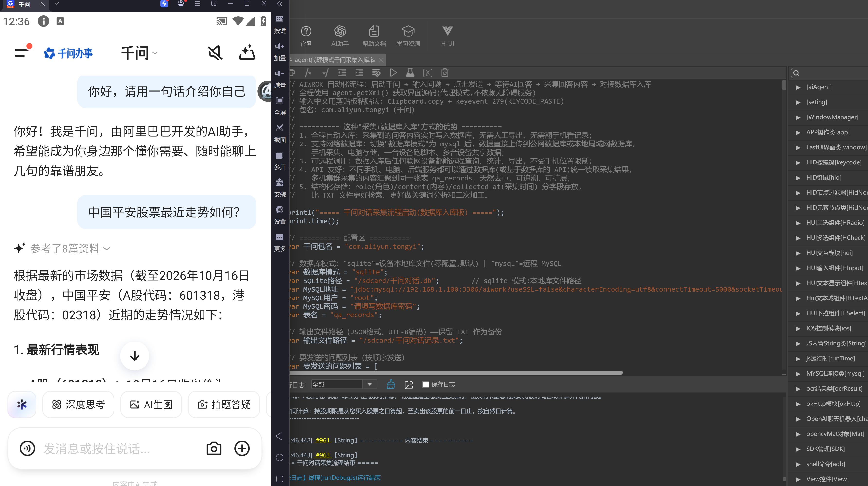This screenshot has width=868, height=486.
Task: Enable 保存日志 checkbox
Action: (426, 384)
